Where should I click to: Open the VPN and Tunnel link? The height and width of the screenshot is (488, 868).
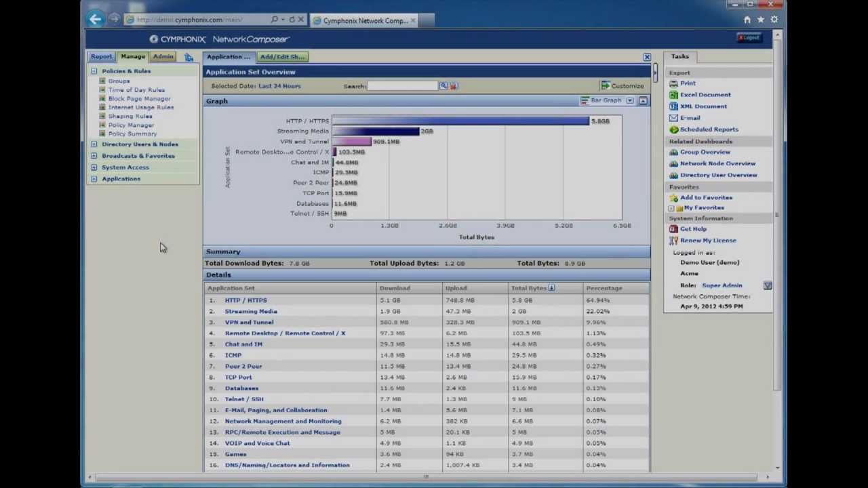[249, 323]
